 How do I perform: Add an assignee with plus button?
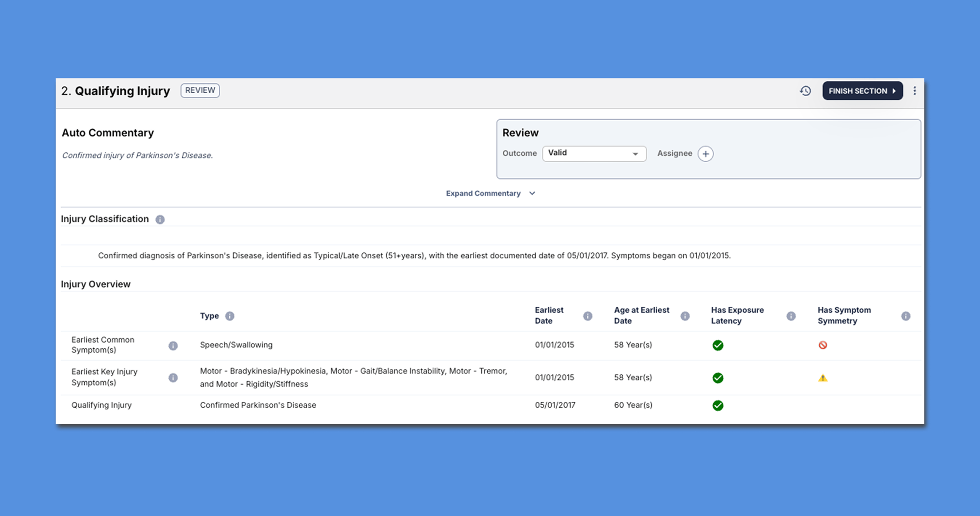705,154
